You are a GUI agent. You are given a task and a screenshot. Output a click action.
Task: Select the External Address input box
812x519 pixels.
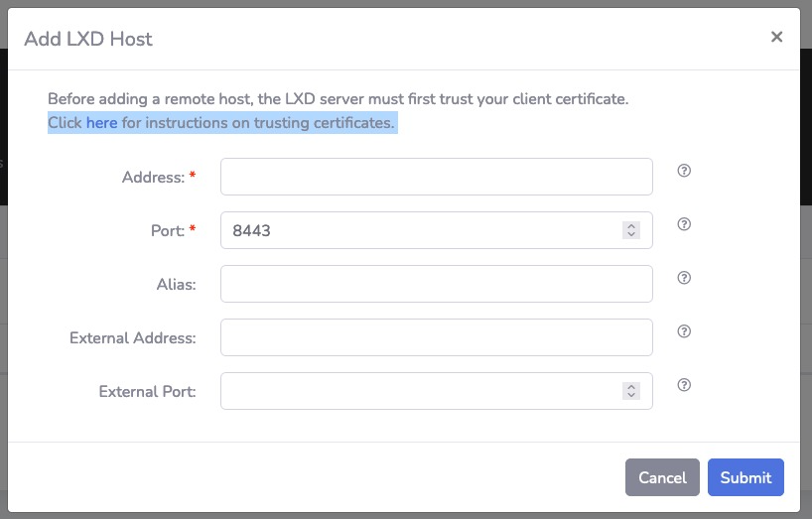[x=436, y=337]
